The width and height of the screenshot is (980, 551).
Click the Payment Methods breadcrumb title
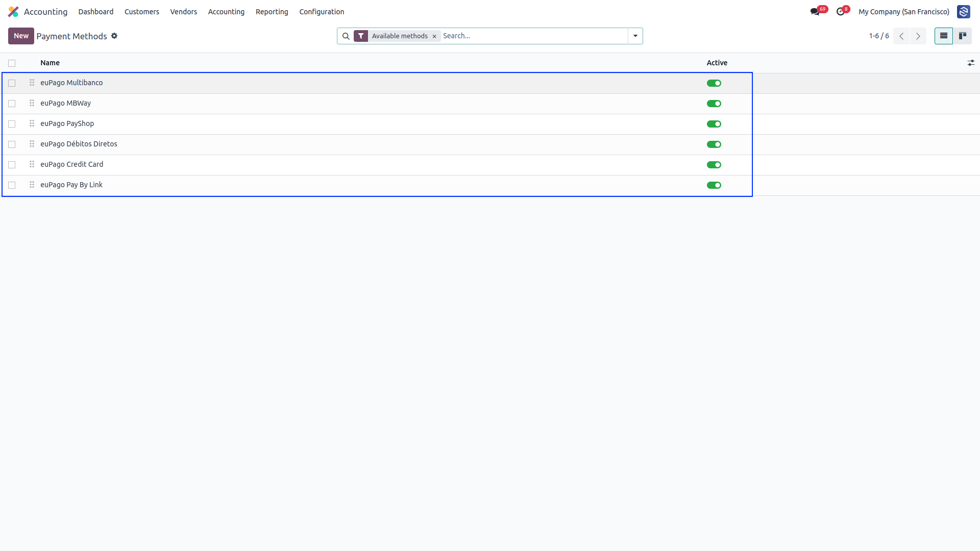[x=71, y=36]
